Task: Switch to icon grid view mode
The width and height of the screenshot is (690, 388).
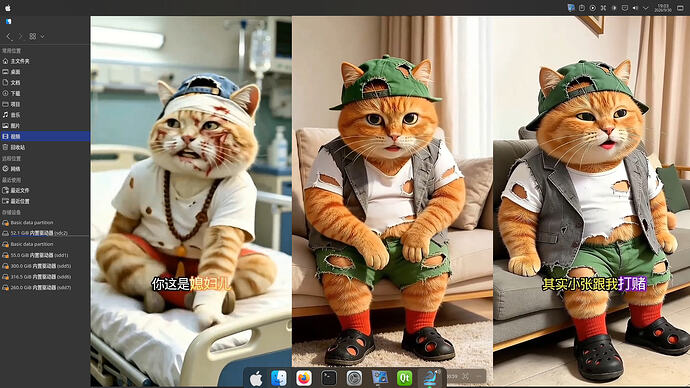Action: coord(33,37)
